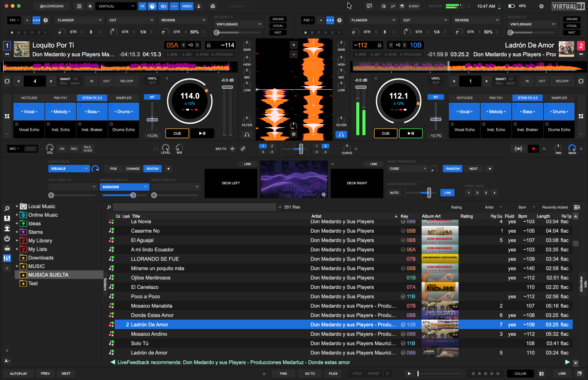Open the settings gear icon

click(541, 6)
